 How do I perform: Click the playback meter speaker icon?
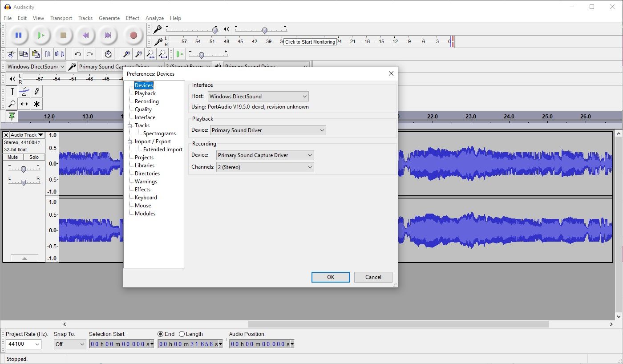pyautogui.click(x=12, y=79)
